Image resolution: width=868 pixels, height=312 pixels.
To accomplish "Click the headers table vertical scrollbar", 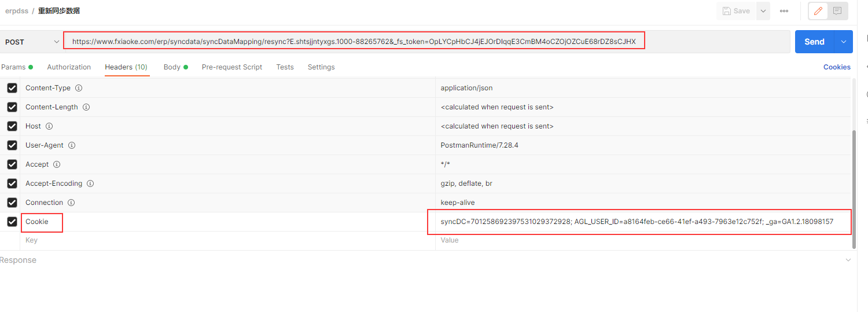I will tap(854, 185).
